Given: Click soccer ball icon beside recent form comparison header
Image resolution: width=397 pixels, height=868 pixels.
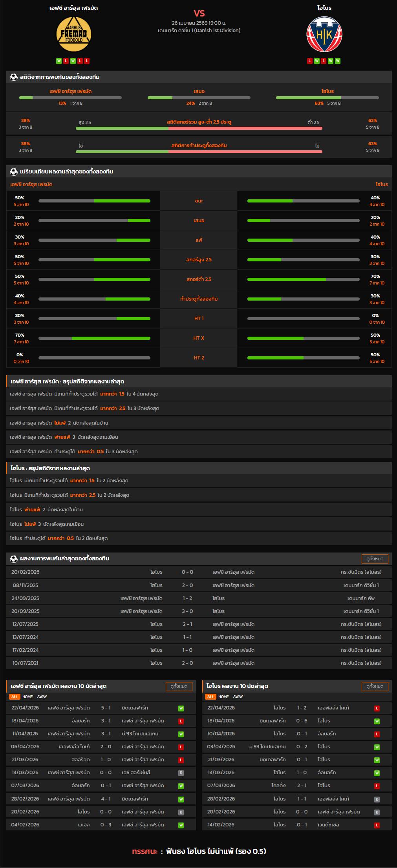Looking at the screenshot, I should click(14, 171).
